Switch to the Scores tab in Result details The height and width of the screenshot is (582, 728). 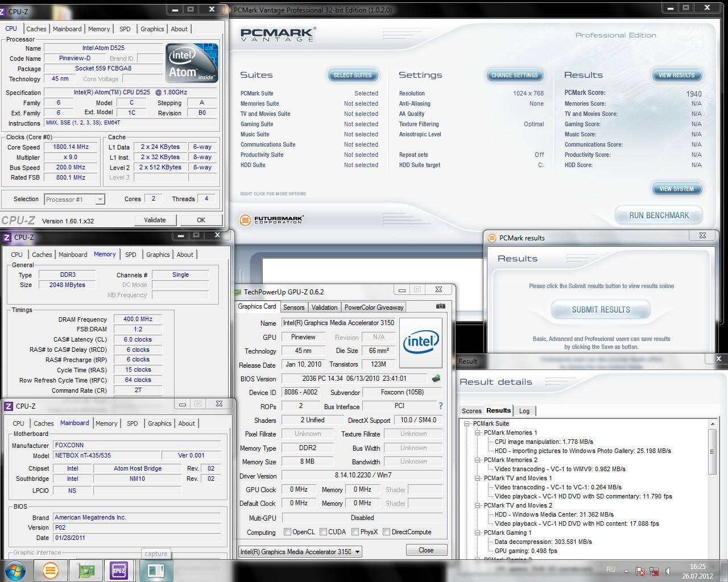coord(471,411)
